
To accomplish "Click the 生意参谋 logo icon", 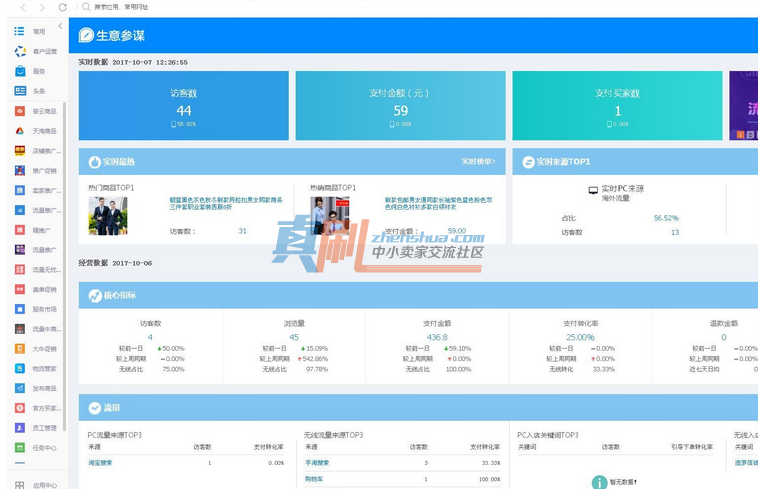I will (x=86, y=35).
